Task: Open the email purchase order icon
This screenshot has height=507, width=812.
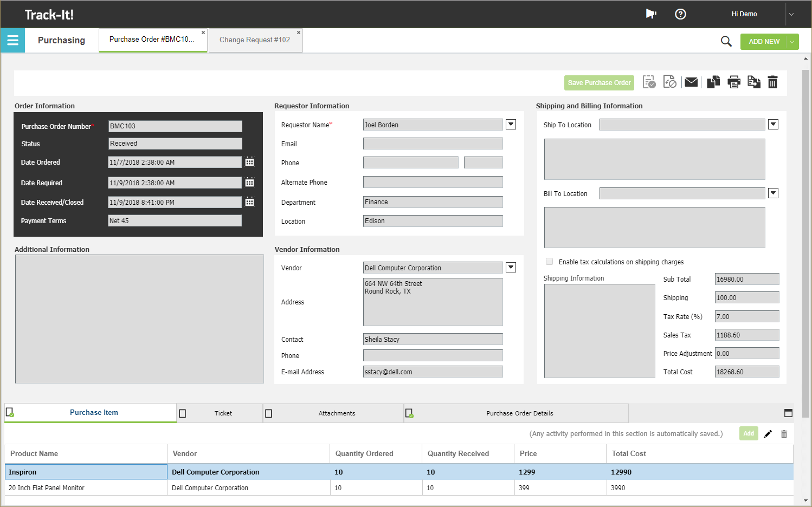Action: [691, 82]
